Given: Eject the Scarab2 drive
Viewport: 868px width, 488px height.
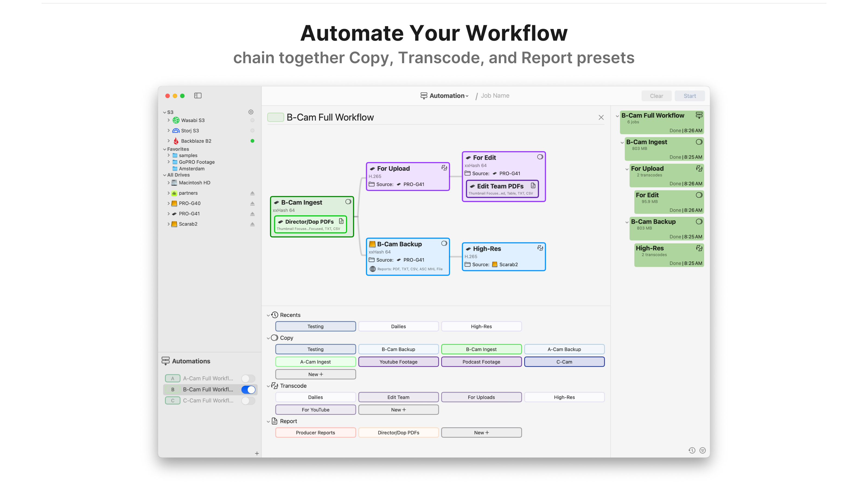Looking at the screenshot, I should 252,224.
